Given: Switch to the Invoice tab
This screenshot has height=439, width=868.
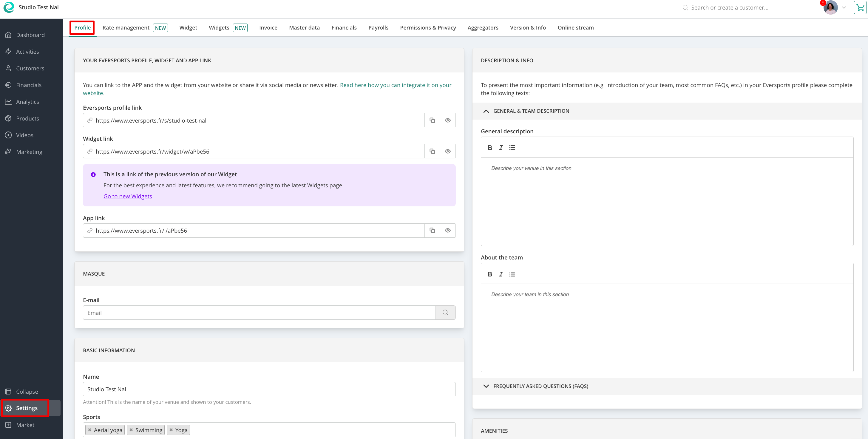Looking at the screenshot, I should coord(268,28).
